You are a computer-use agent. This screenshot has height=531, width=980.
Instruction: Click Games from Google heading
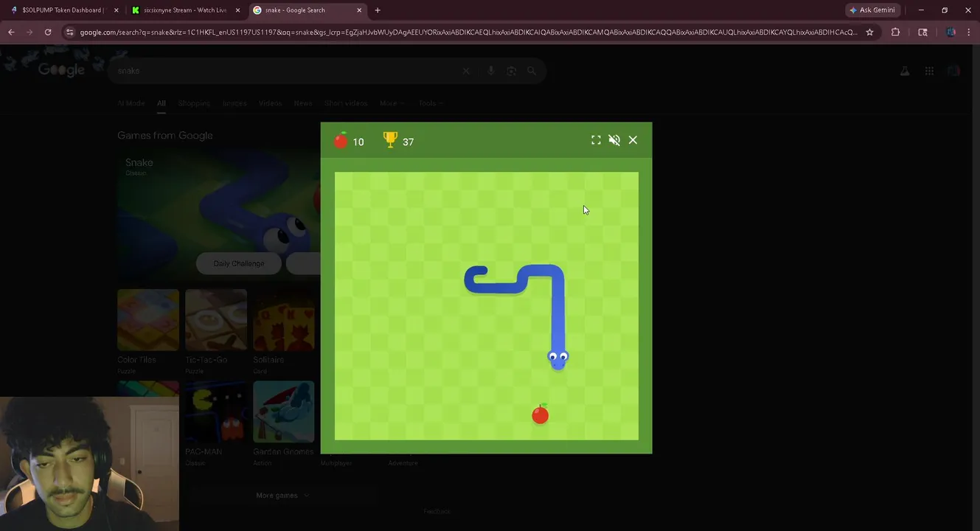click(165, 136)
